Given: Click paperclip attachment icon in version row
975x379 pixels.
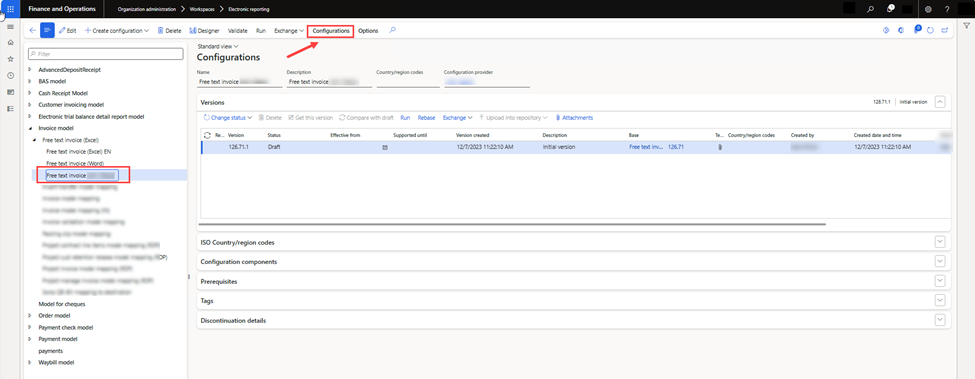Looking at the screenshot, I should [x=720, y=147].
